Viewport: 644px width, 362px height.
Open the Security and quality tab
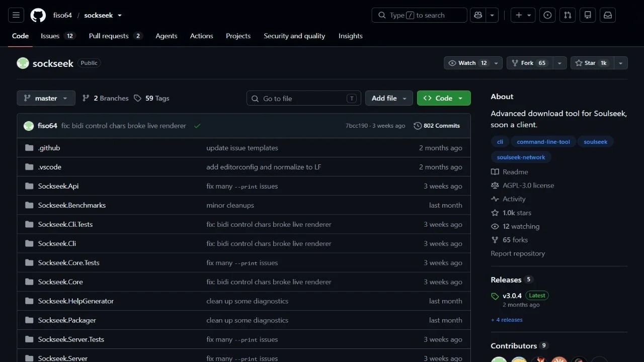[294, 36]
